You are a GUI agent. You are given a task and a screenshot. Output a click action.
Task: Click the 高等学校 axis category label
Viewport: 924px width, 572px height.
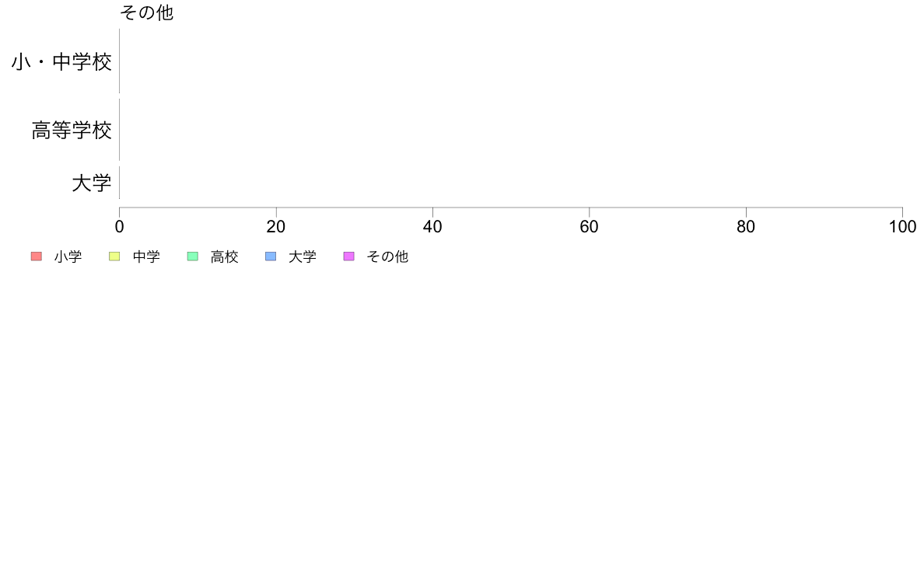click(72, 131)
